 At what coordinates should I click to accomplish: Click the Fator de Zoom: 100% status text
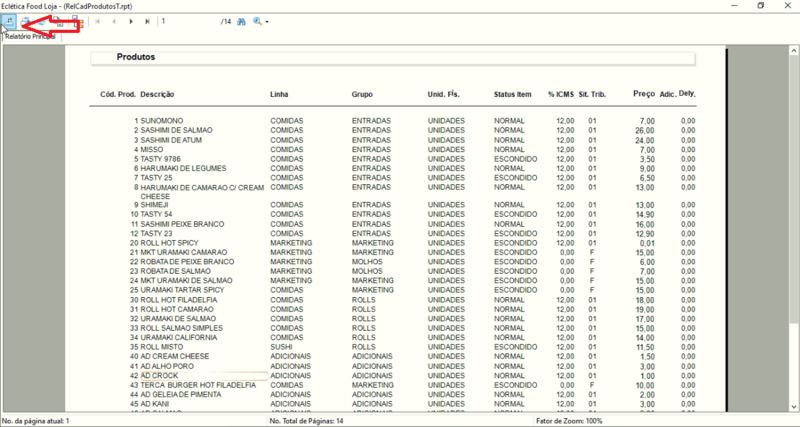point(570,421)
